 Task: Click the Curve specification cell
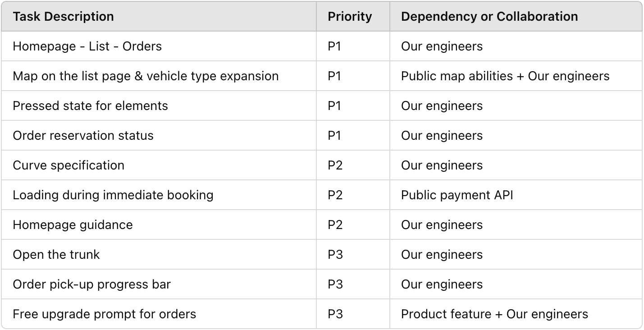[159, 165]
